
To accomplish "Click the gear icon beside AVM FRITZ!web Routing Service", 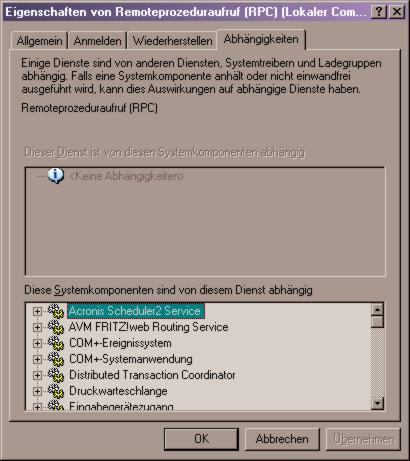I will tap(56, 327).
